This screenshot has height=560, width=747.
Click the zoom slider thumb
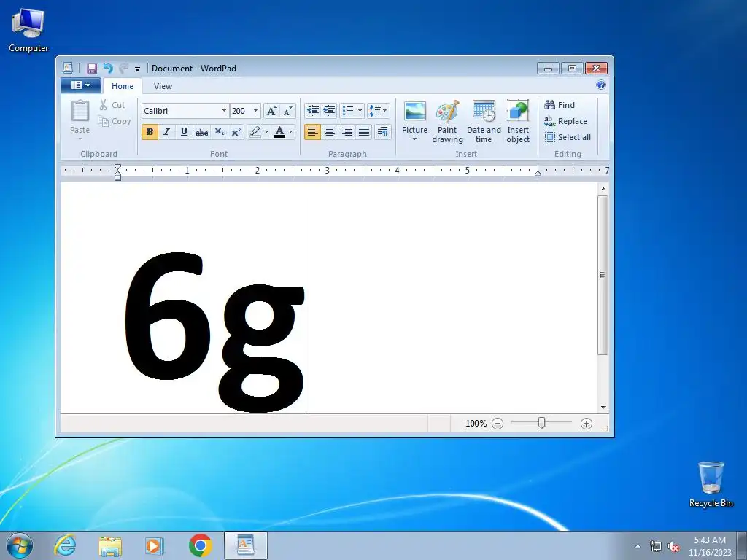(541, 423)
